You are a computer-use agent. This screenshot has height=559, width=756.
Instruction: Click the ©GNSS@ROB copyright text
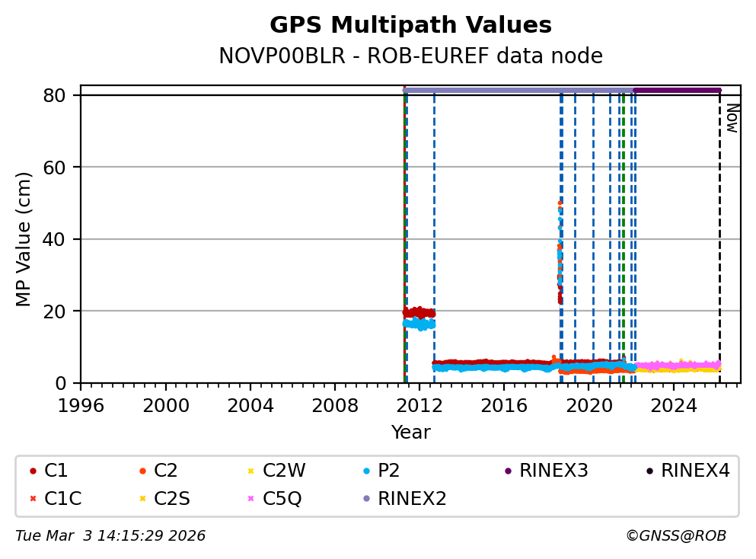pyautogui.click(x=675, y=536)
